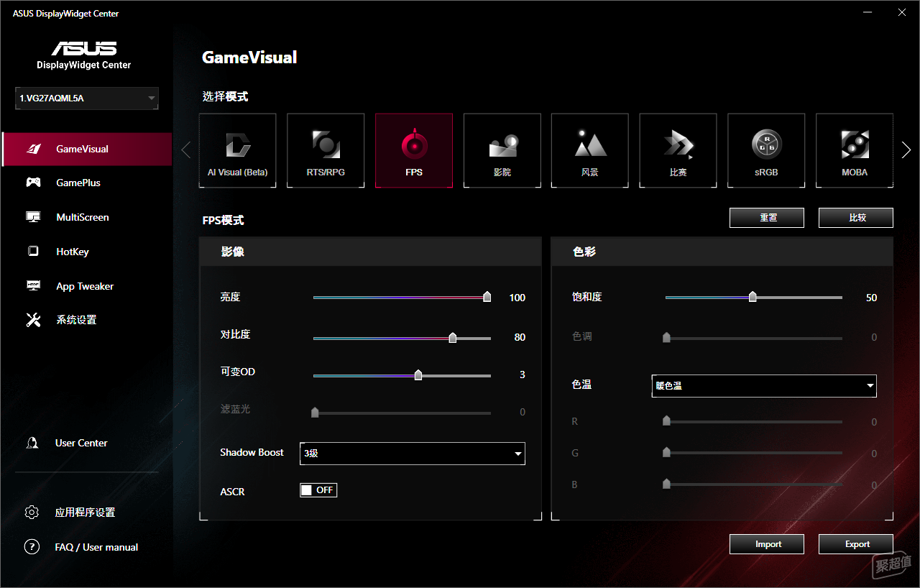Open the GameVisual menu item
920x588 pixels.
coord(87,149)
